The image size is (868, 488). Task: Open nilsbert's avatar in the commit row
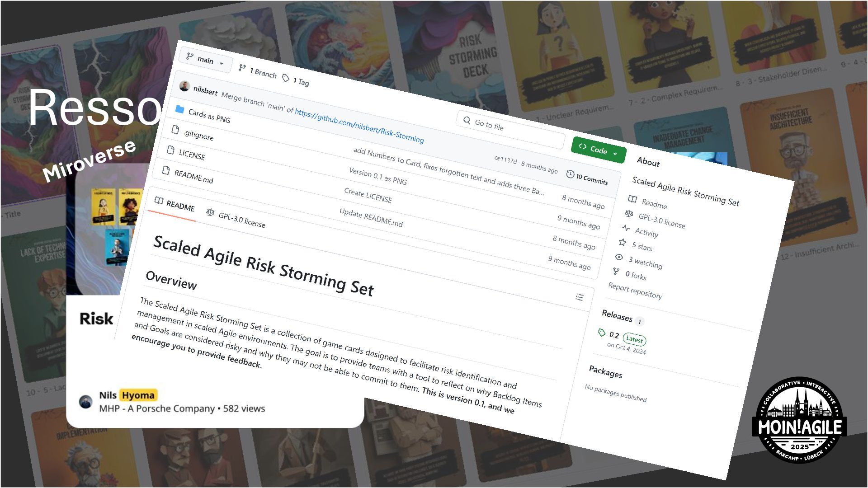click(184, 86)
